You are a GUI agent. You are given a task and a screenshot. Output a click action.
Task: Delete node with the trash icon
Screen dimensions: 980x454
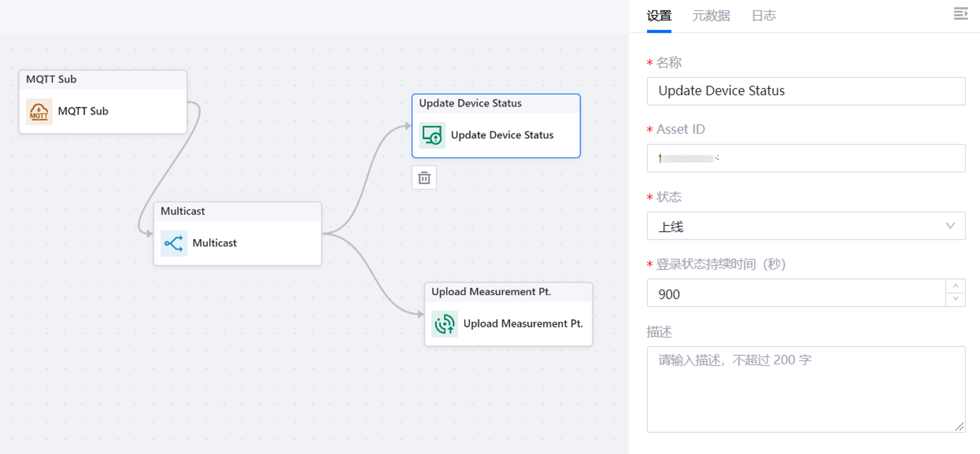424,178
